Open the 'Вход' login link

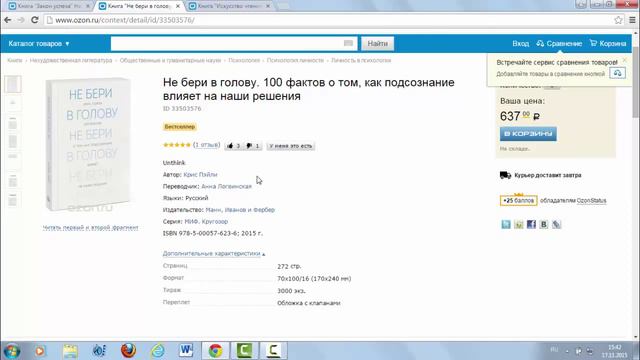click(x=520, y=44)
